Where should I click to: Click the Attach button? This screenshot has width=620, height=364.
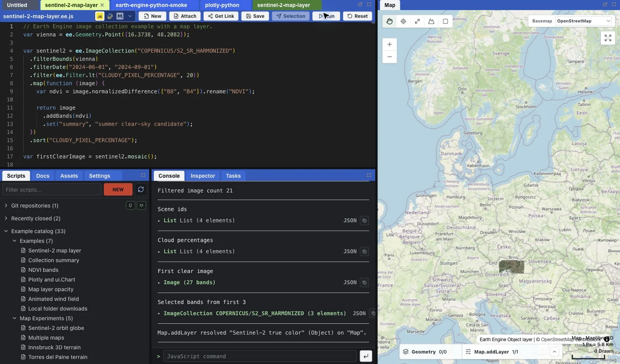click(185, 16)
